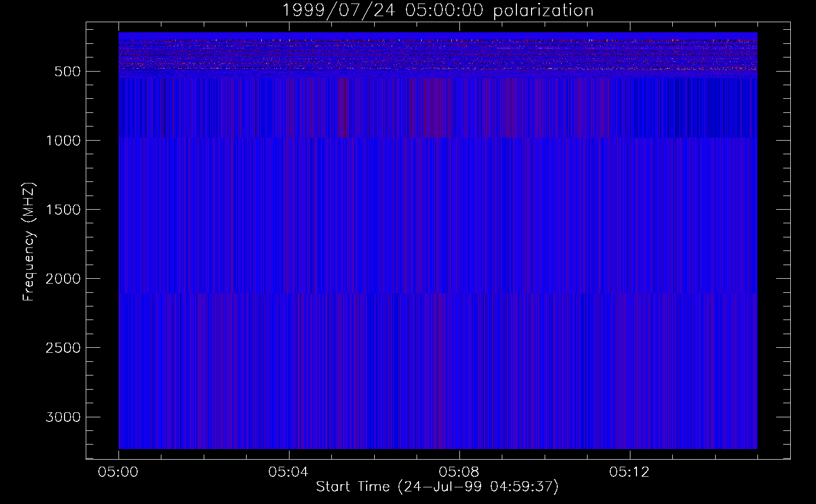816x504 pixels.
Task: Click the 3000 frequency tick label
Action: click(x=63, y=417)
